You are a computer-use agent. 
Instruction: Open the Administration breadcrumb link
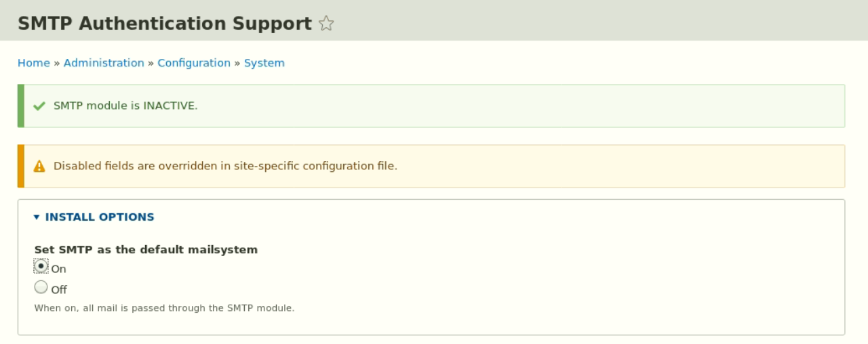104,63
